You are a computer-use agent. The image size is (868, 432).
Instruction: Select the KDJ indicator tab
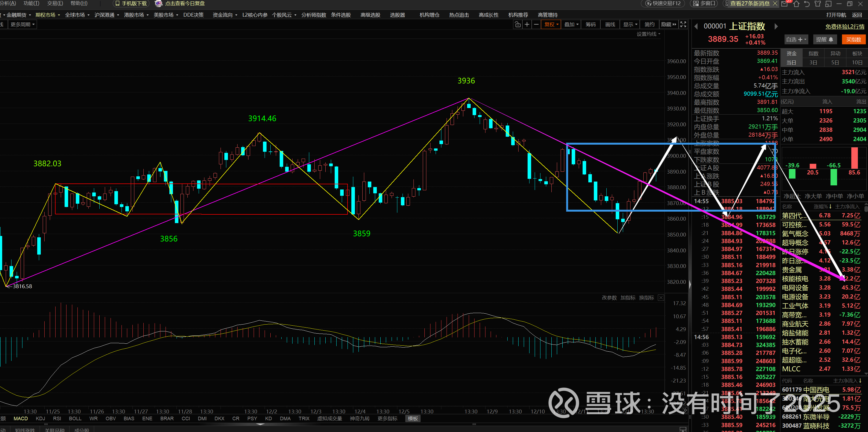click(40, 419)
